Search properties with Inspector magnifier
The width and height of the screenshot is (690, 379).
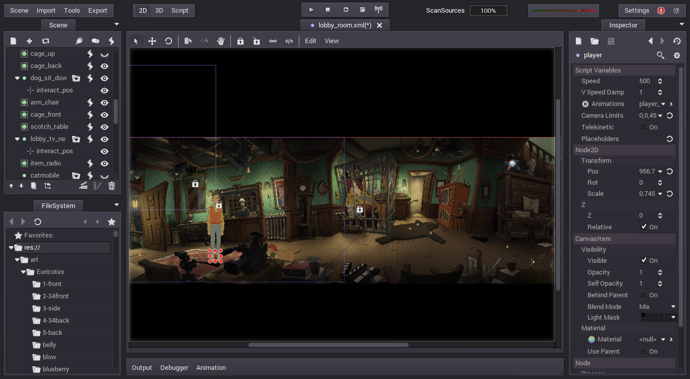point(661,55)
